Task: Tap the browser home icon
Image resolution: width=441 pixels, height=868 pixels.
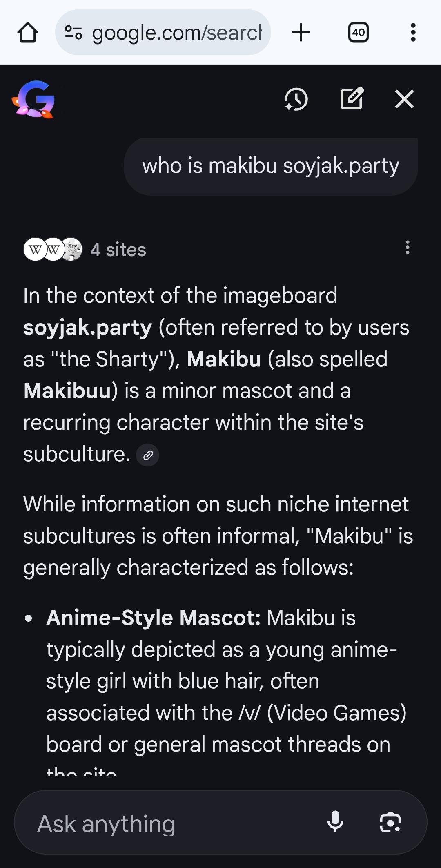Action: (x=28, y=33)
